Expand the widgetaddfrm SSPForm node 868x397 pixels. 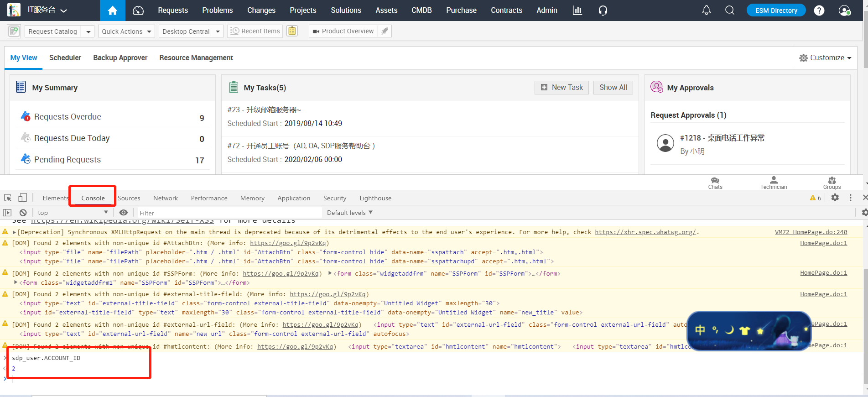tap(330, 273)
